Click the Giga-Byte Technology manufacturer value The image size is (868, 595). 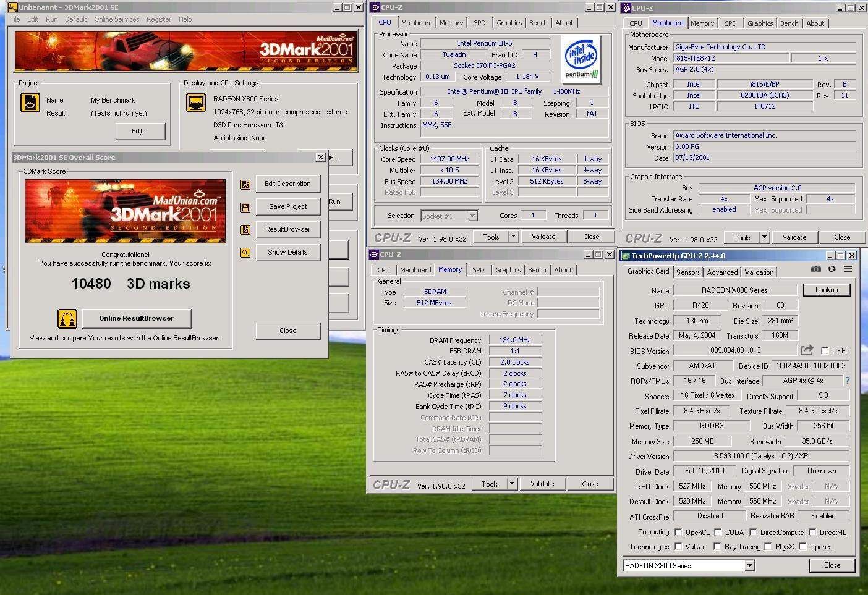tap(764, 47)
